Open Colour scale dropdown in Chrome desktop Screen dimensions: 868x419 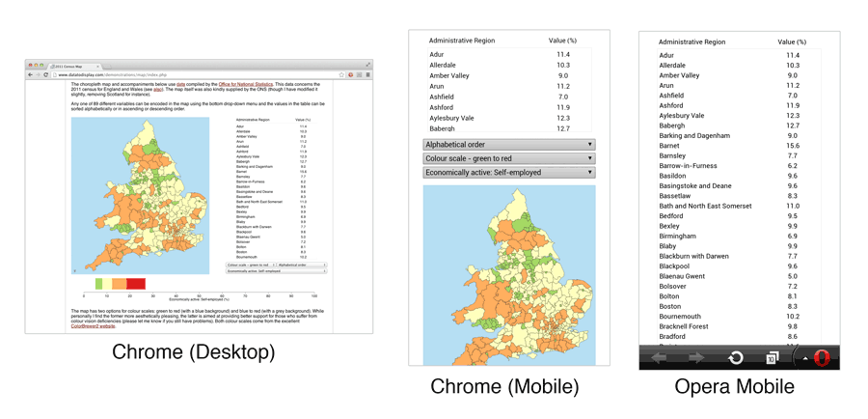click(x=251, y=265)
